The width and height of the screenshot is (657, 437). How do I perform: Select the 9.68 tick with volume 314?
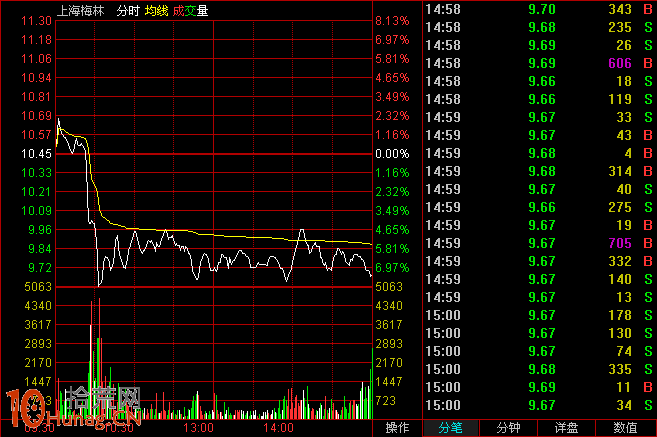(x=539, y=171)
